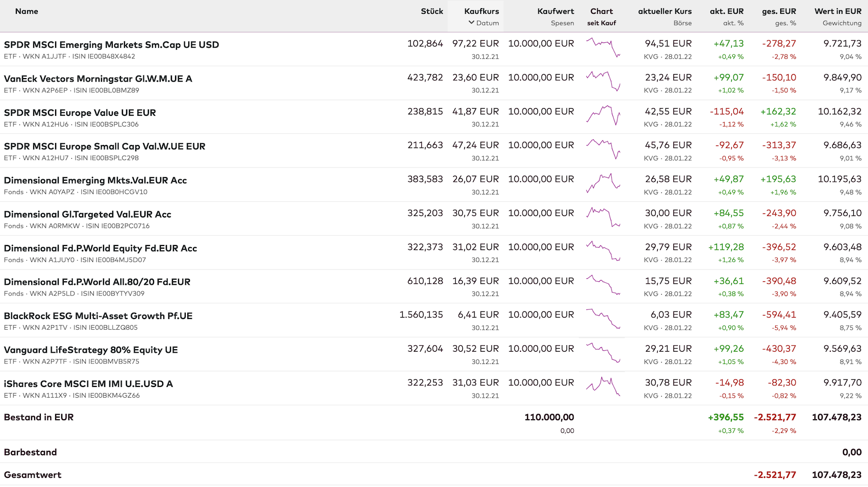Open the SPDR MSCI Europe Small Cap entry
Image resolution: width=868 pixels, height=487 pixels.
[105, 147]
